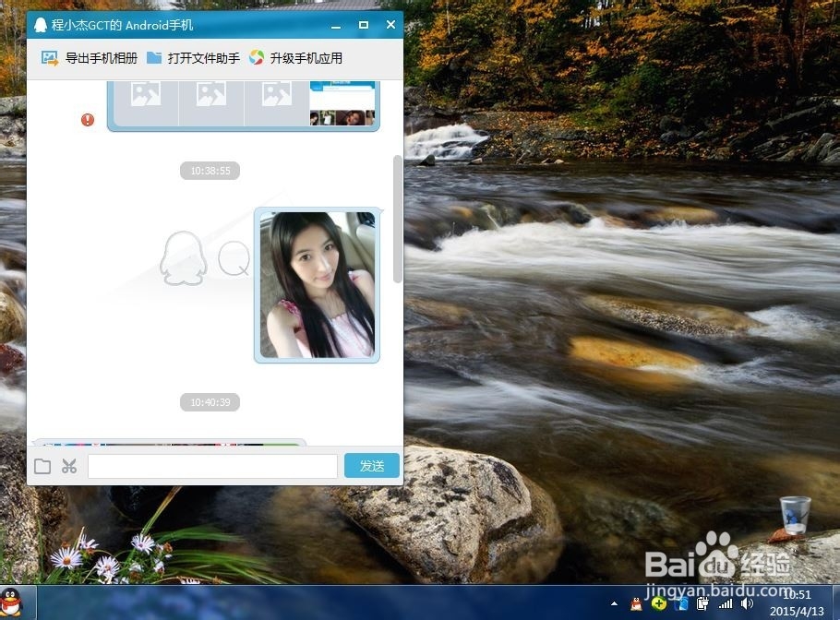This screenshot has width=840, height=620.
Task: Close the Android手机 chat window
Action: pos(391,25)
